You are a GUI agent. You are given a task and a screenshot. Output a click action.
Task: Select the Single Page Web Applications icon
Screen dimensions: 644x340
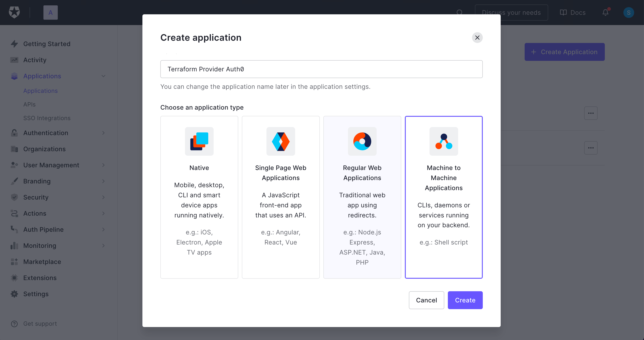click(281, 141)
